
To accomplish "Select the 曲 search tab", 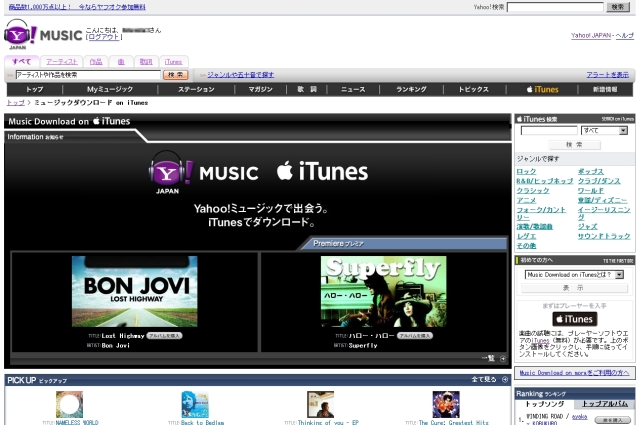I will click(x=121, y=62).
